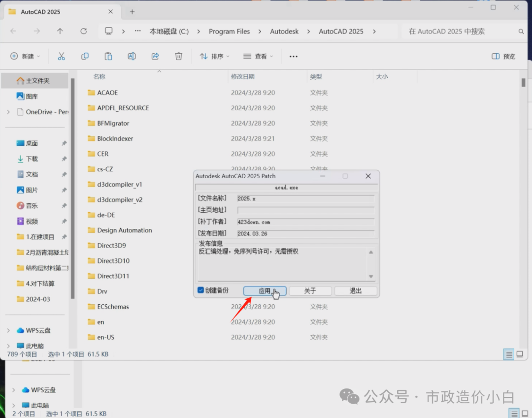
Task: Select the Design Automation folder
Action: [x=119, y=230]
